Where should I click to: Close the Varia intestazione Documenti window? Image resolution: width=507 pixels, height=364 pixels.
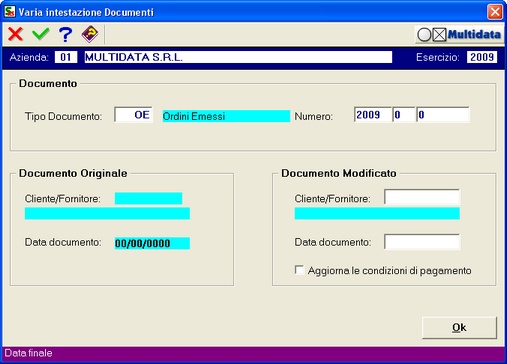(x=495, y=12)
